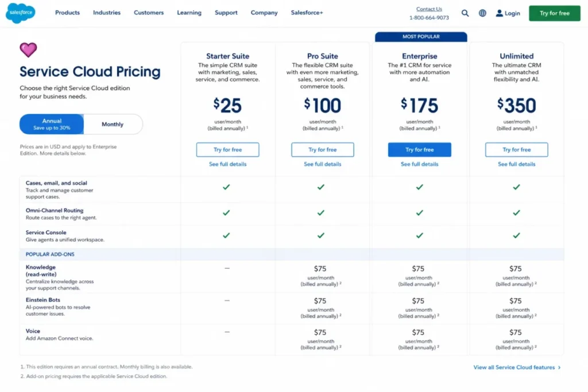Click the POPULAR ADD-ONS section label
Image resolution: width=588 pixels, height=392 pixels.
click(50, 254)
